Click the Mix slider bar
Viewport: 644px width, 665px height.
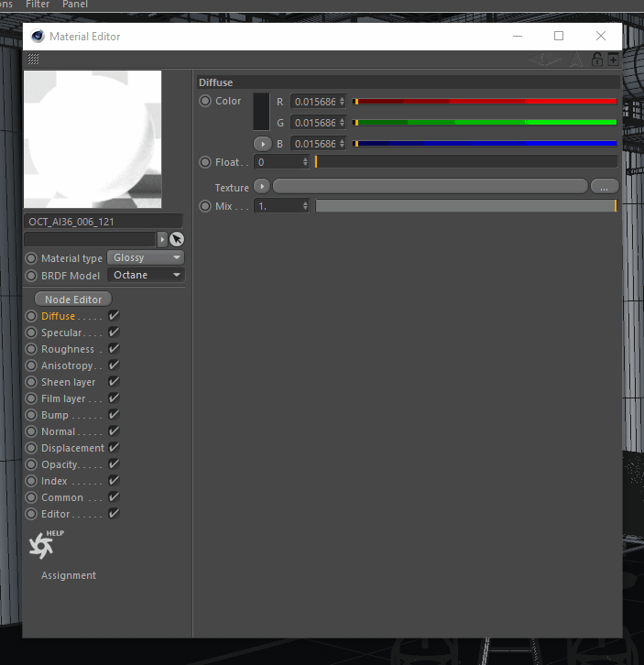466,206
